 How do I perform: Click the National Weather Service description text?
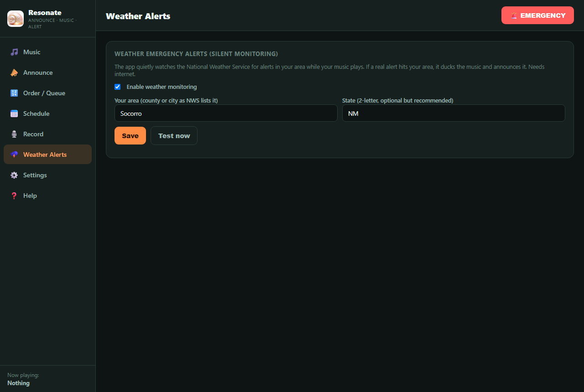[x=329, y=70]
